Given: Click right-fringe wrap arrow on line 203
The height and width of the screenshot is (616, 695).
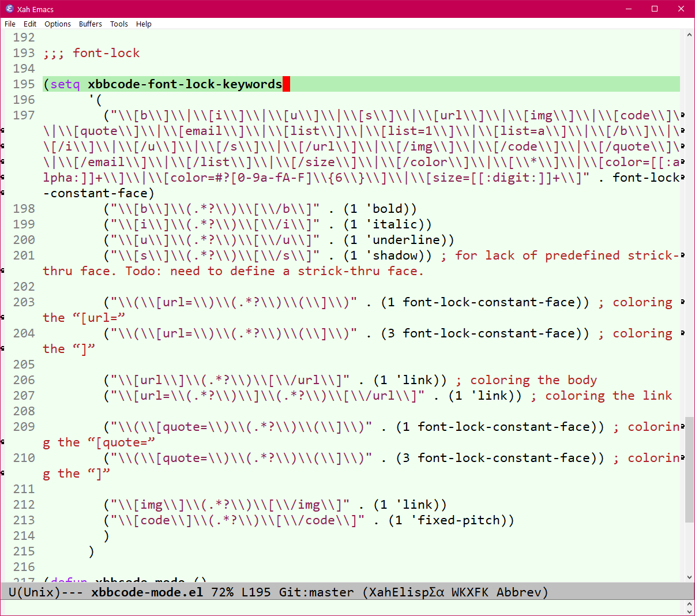Looking at the screenshot, I should click(x=683, y=302).
